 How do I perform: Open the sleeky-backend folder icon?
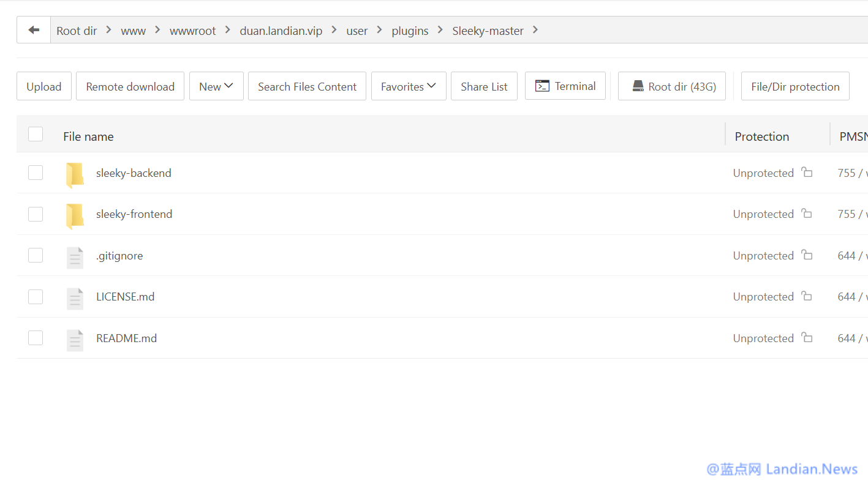tap(75, 174)
